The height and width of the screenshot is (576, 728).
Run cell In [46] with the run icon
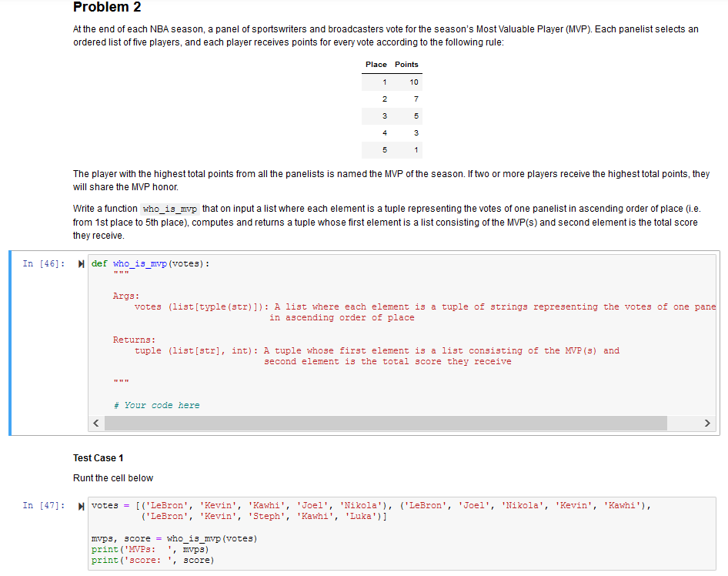82,264
